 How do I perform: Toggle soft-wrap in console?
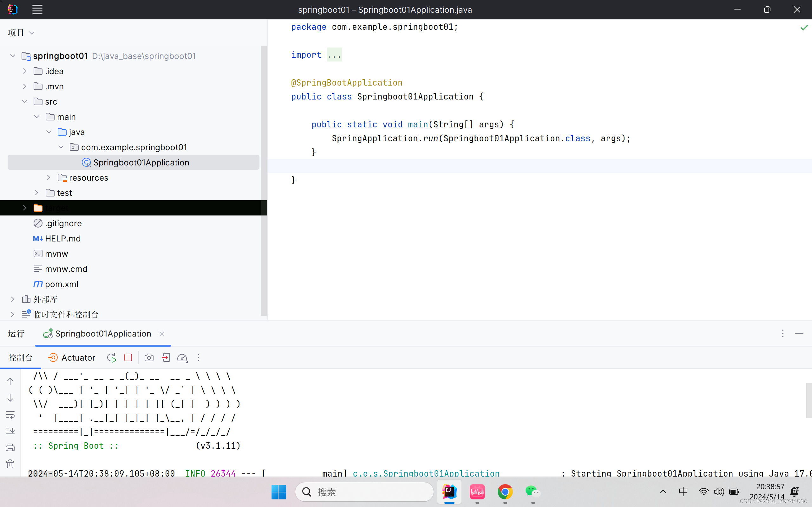click(x=10, y=415)
